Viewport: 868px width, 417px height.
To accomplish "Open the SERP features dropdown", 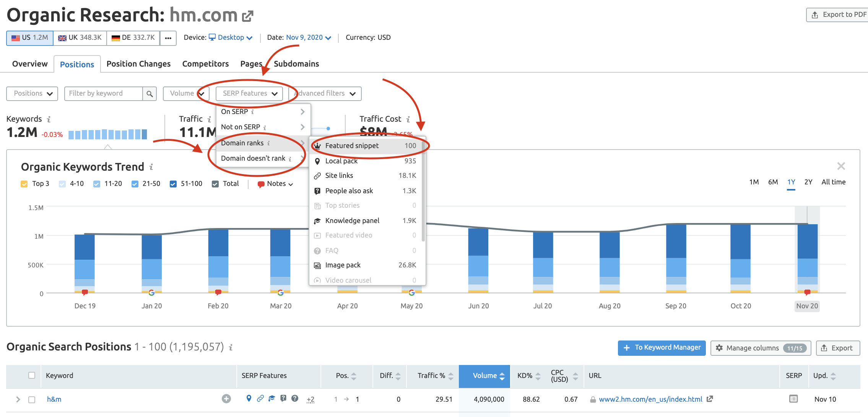I will pos(249,94).
